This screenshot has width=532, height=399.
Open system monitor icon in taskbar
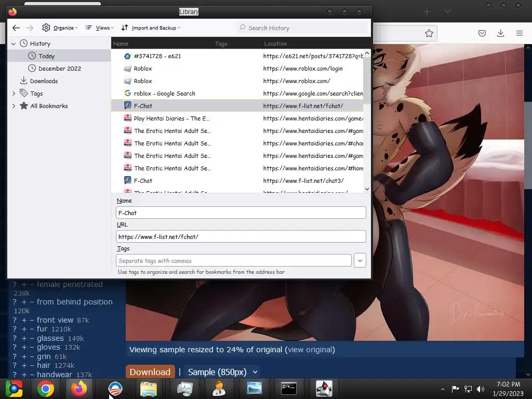pos(184,389)
